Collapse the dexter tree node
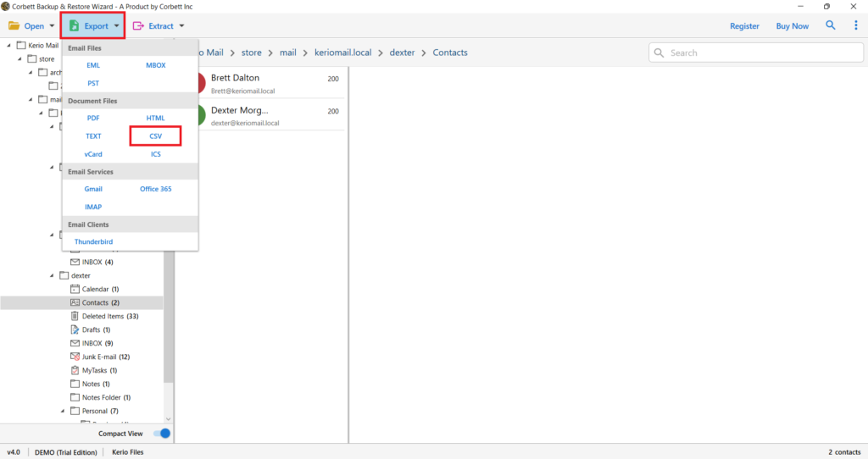This screenshot has height=459, width=868. click(52, 275)
